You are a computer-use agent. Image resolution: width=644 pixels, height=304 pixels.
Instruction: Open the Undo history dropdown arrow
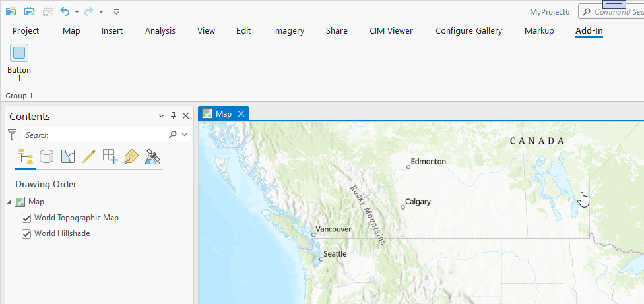click(x=77, y=12)
